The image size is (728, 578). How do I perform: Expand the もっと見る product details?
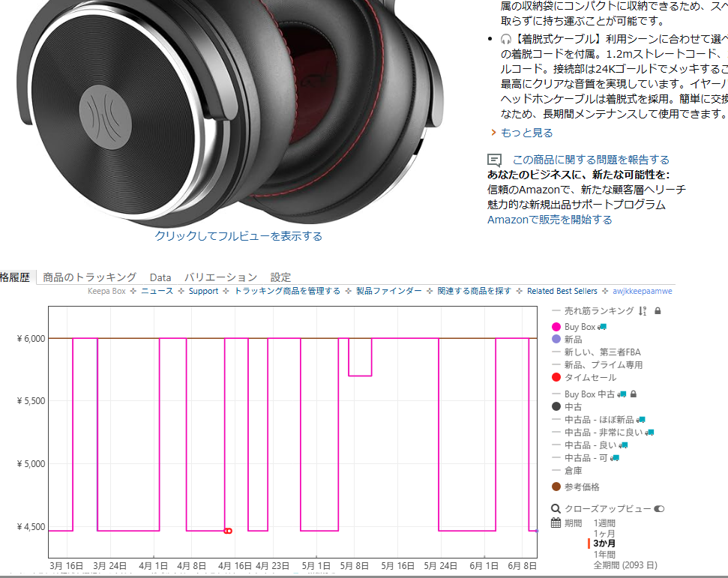point(526,133)
